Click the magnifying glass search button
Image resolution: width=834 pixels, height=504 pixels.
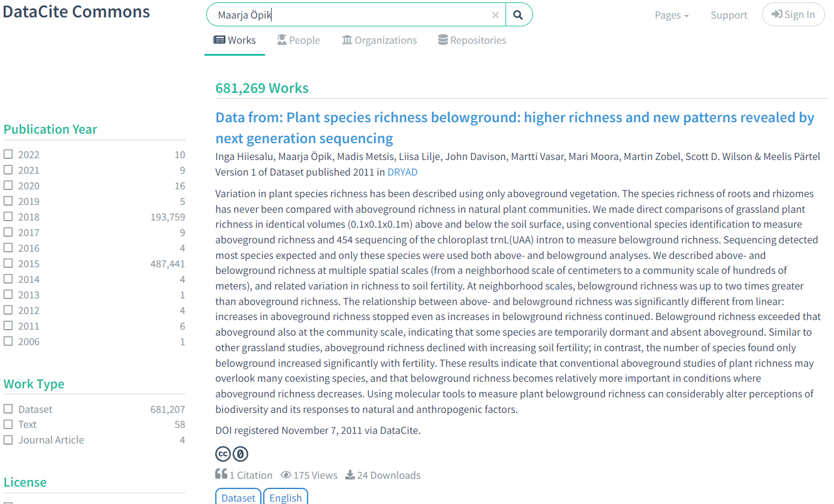click(x=519, y=15)
